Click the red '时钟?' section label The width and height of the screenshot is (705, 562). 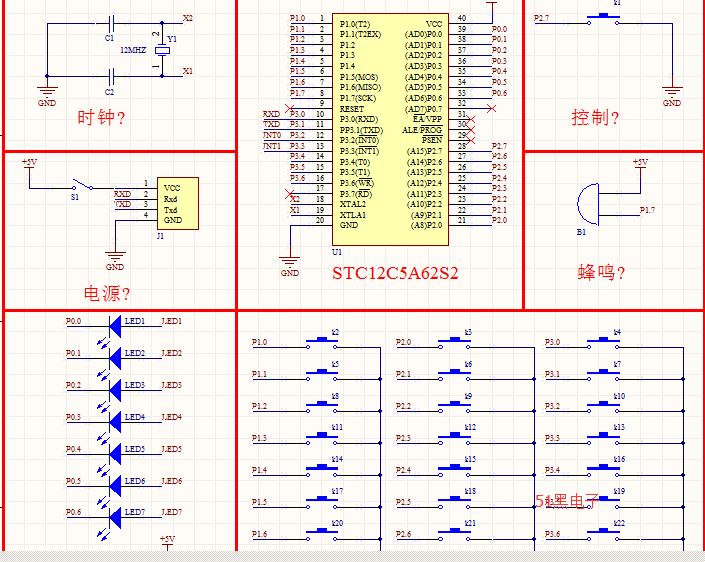click(101, 117)
